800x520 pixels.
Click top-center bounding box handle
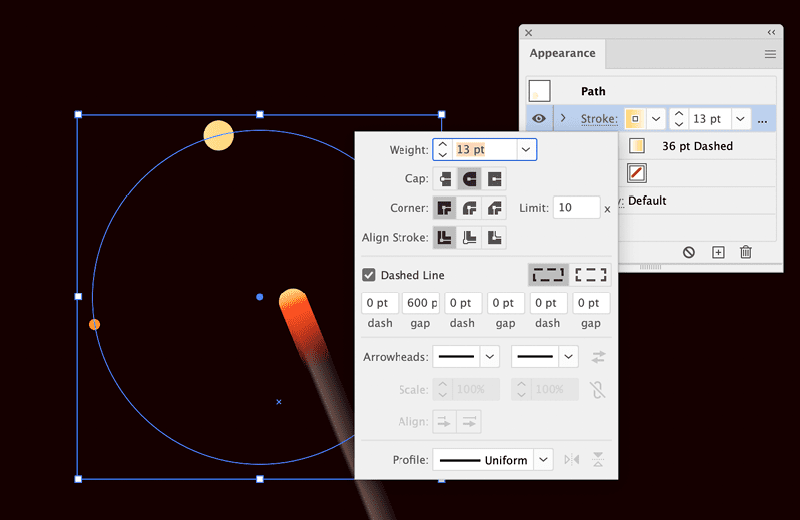click(260, 114)
